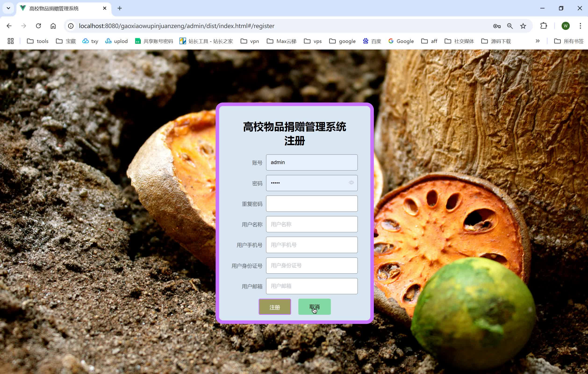
Task: Focus the 重复密码 input field
Action: [x=312, y=204]
